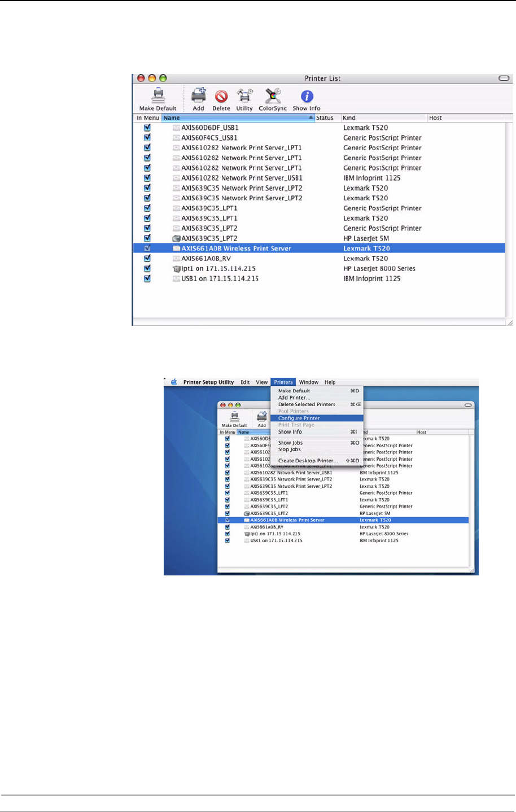
Task: Select USB1 on 171.15.114.215 in Printer List
Action: coord(319,279)
